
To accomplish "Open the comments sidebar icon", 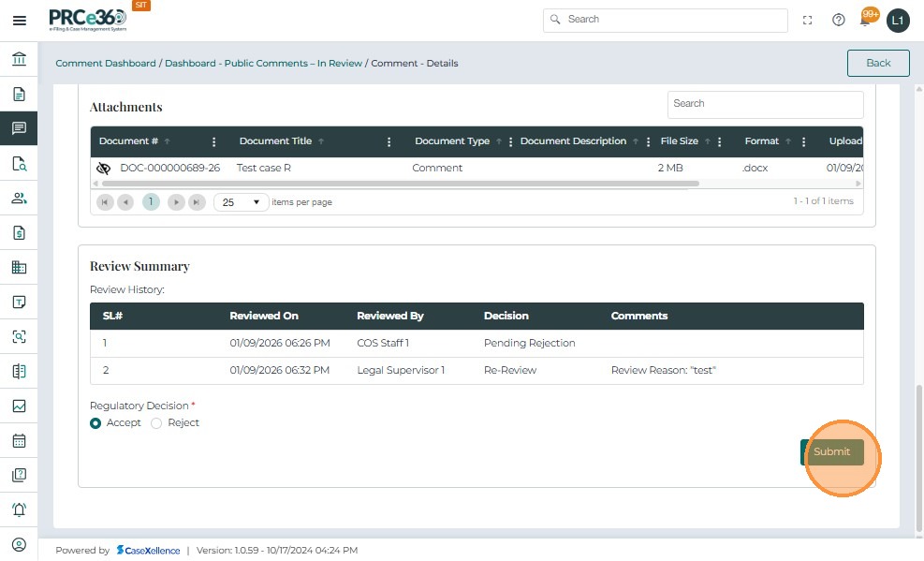I will (x=19, y=128).
